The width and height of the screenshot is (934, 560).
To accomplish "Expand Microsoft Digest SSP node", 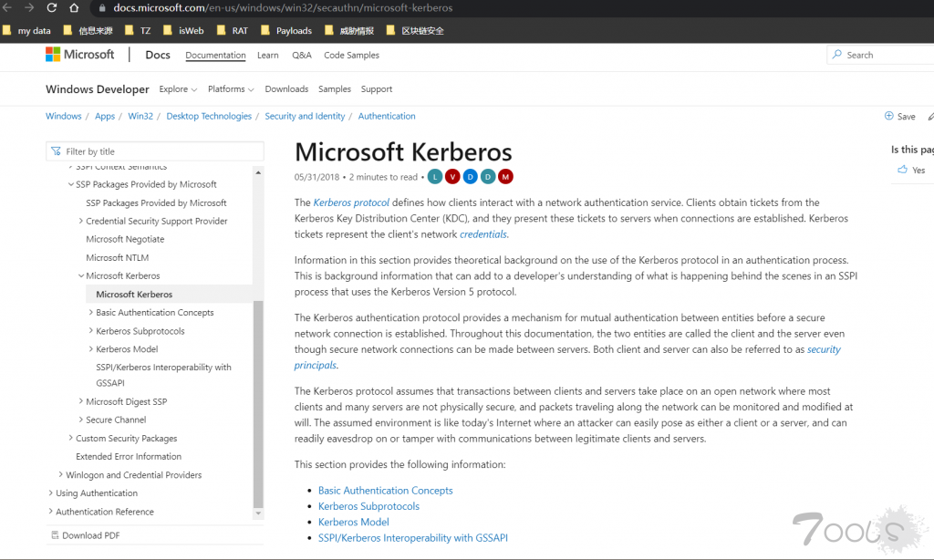I will pyautogui.click(x=81, y=401).
